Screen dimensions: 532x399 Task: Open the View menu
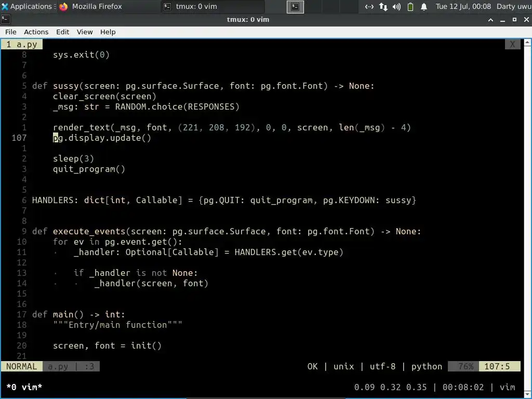tap(85, 32)
